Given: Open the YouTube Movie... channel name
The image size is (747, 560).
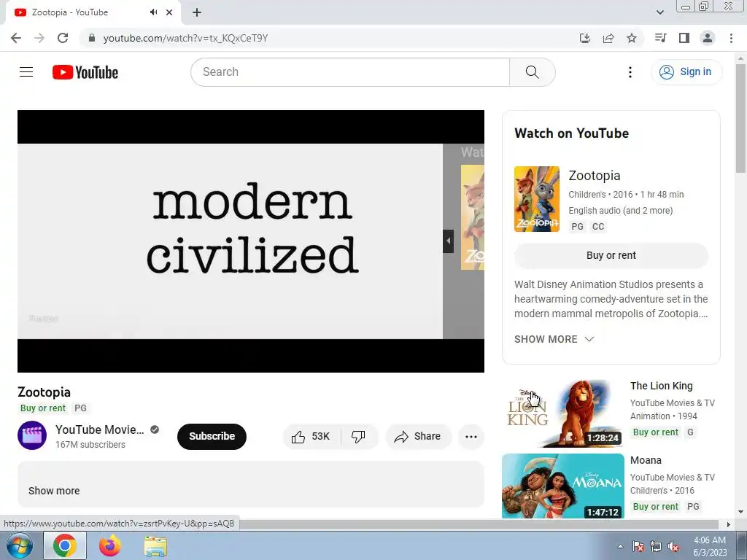Looking at the screenshot, I should coord(99,429).
